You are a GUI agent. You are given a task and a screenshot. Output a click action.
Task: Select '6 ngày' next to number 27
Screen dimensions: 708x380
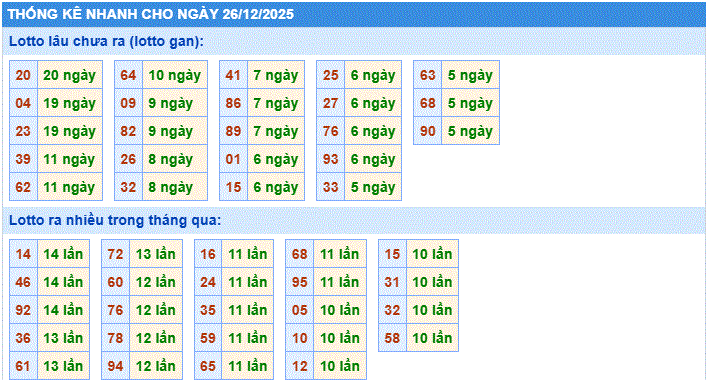[373, 103]
